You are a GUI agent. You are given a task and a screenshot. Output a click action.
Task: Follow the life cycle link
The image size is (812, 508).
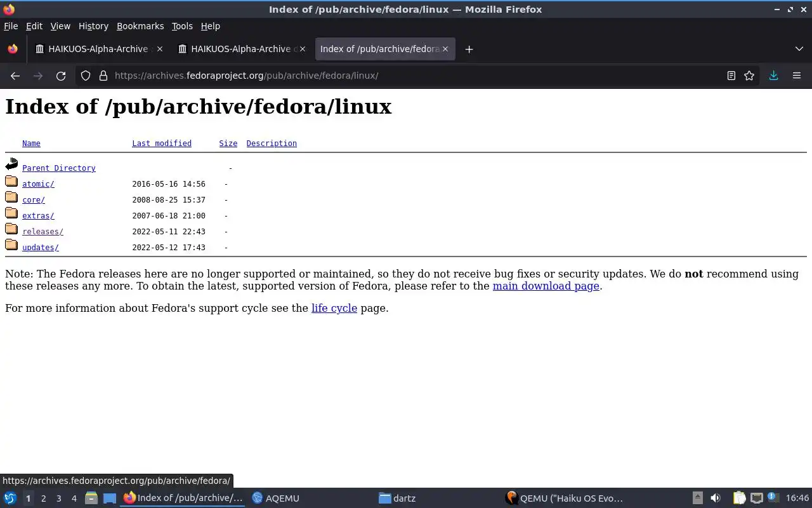[x=334, y=308]
